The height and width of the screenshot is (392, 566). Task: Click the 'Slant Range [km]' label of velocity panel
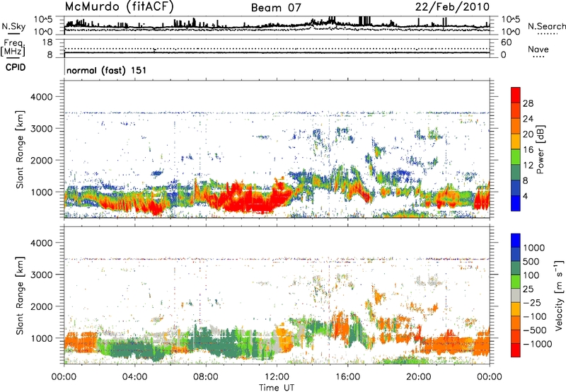(x=20, y=295)
